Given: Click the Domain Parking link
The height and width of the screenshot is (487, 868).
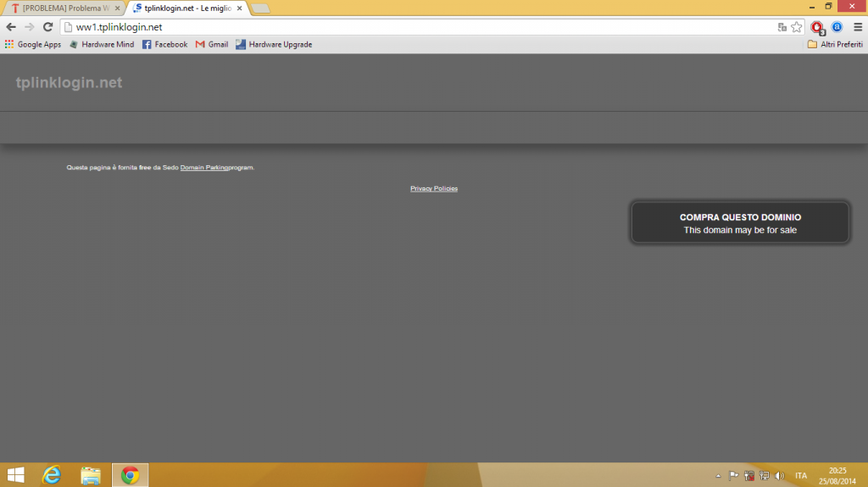Looking at the screenshot, I should 204,168.
